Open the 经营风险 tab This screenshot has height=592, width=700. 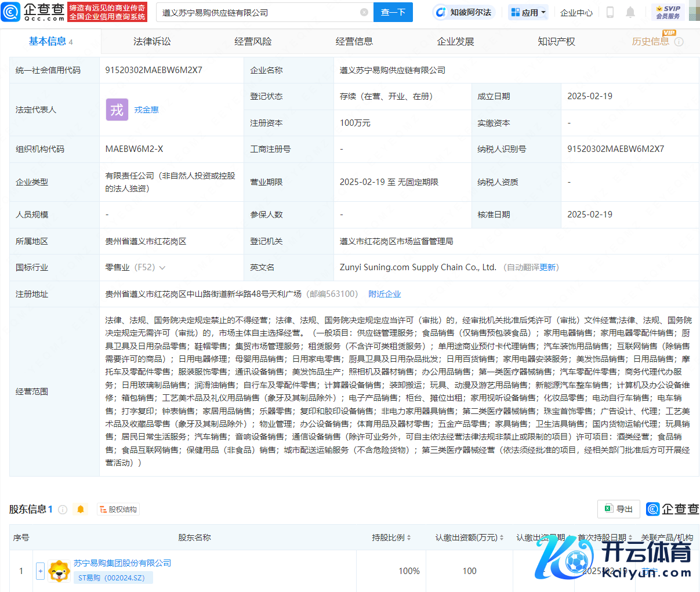(x=253, y=42)
